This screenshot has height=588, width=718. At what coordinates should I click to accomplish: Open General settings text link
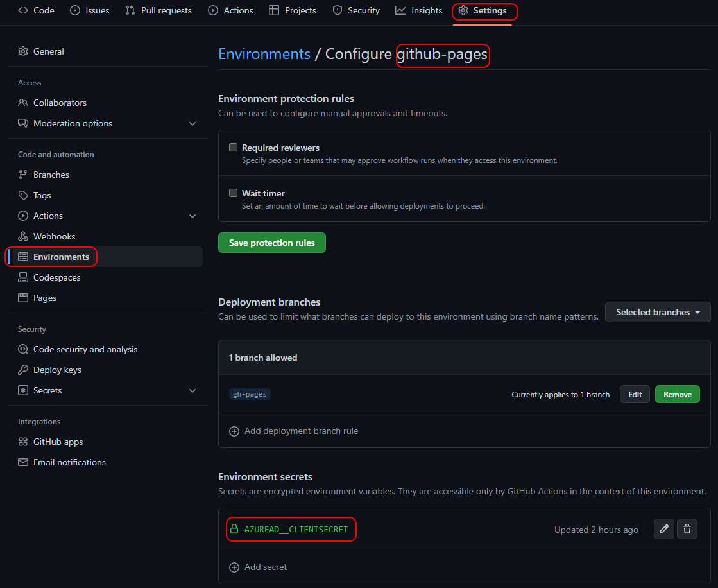(49, 51)
